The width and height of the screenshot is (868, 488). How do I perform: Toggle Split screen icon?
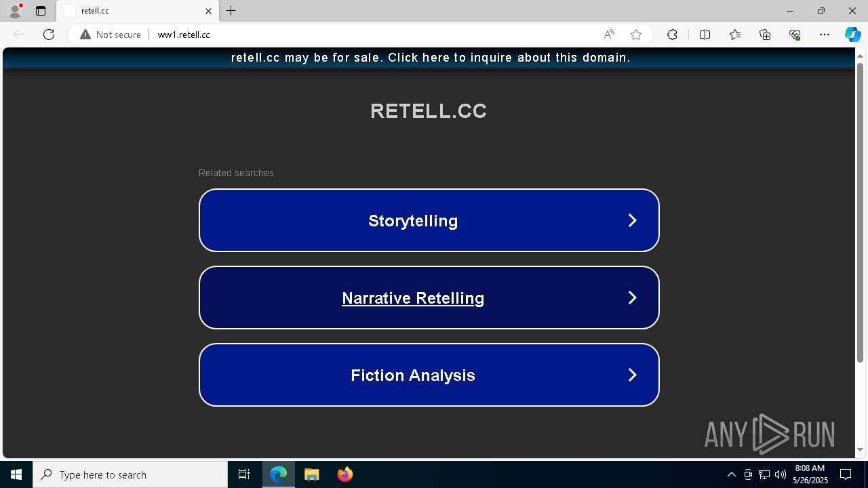coord(705,35)
